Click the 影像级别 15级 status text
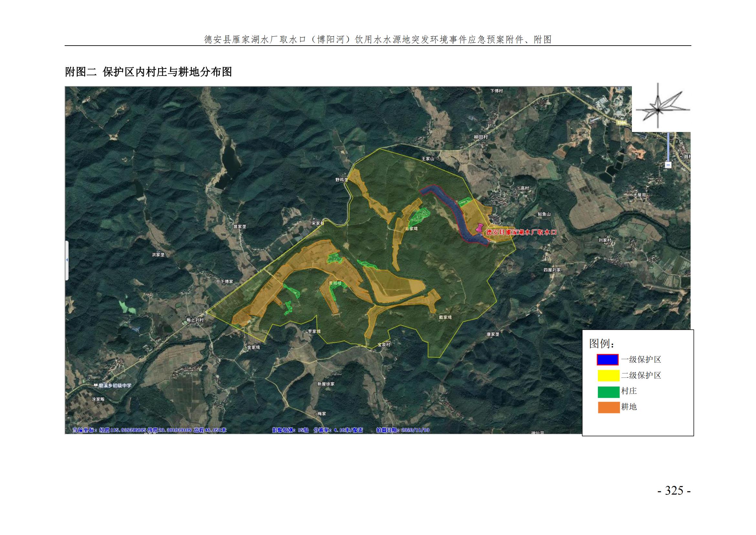The height and width of the screenshot is (535, 756). point(290,430)
